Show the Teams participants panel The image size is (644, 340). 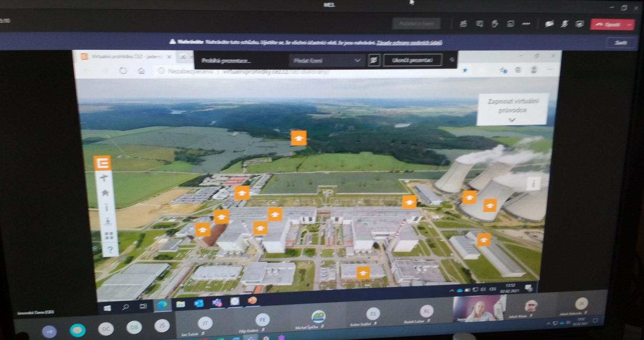click(x=463, y=24)
